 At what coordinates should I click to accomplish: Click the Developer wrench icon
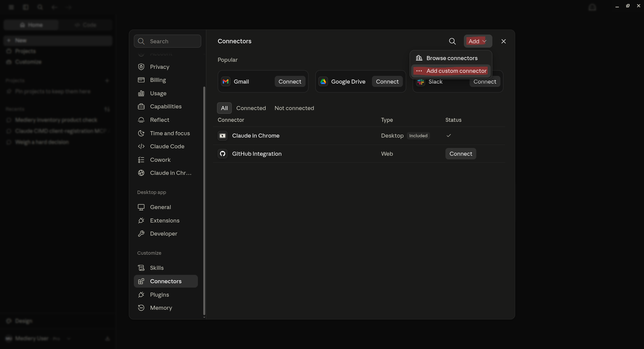tap(141, 234)
